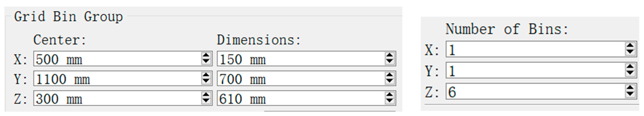Screen dimensions: 644x116
Task: Decrease Center X with the down arrow
Action: click(x=206, y=62)
